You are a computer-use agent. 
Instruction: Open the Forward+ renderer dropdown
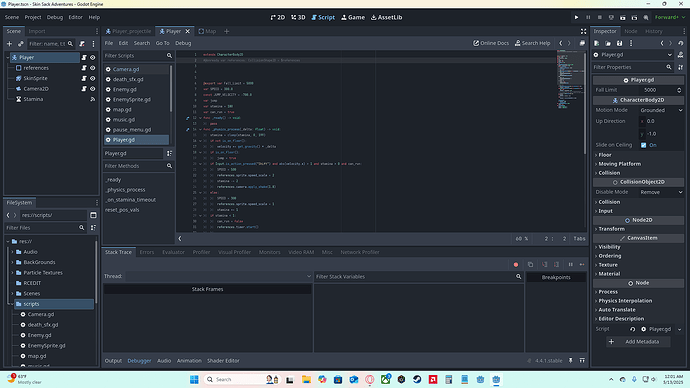coord(670,18)
